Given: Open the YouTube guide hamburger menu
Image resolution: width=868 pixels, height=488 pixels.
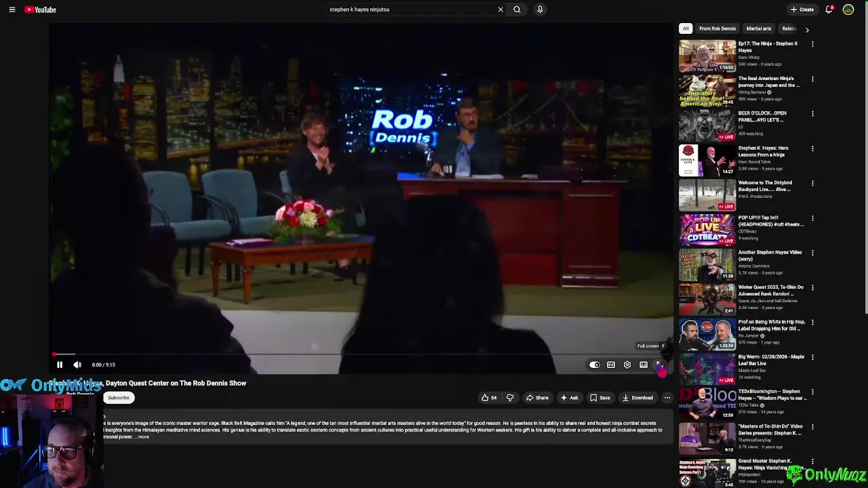Looking at the screenshot, I should (12, 9).
